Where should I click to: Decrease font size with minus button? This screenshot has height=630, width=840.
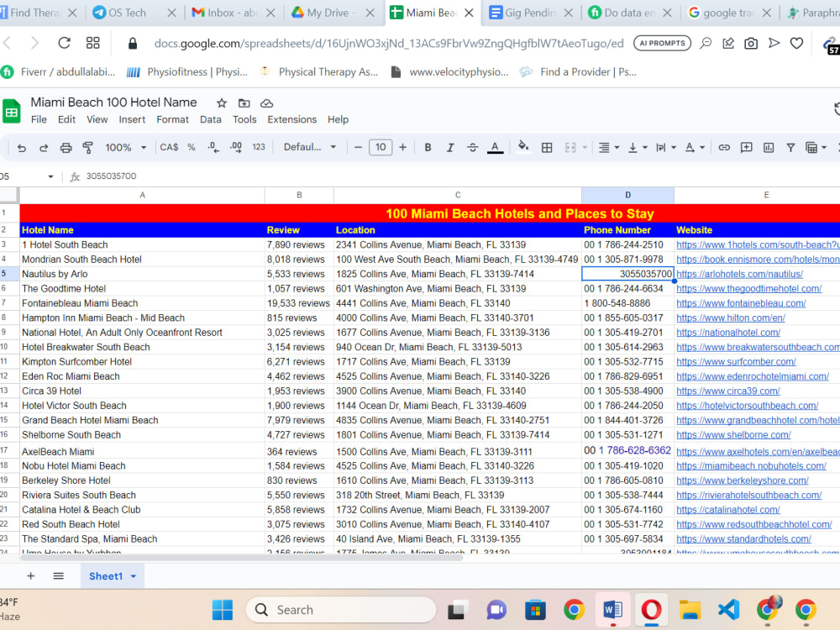point(358,147)
